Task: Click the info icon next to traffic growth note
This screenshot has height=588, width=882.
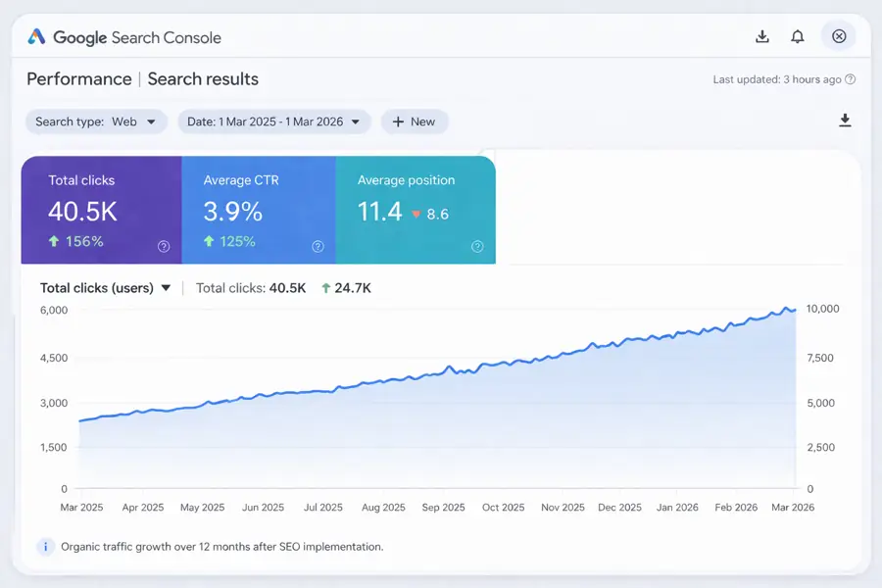Action: pos(45,546)
